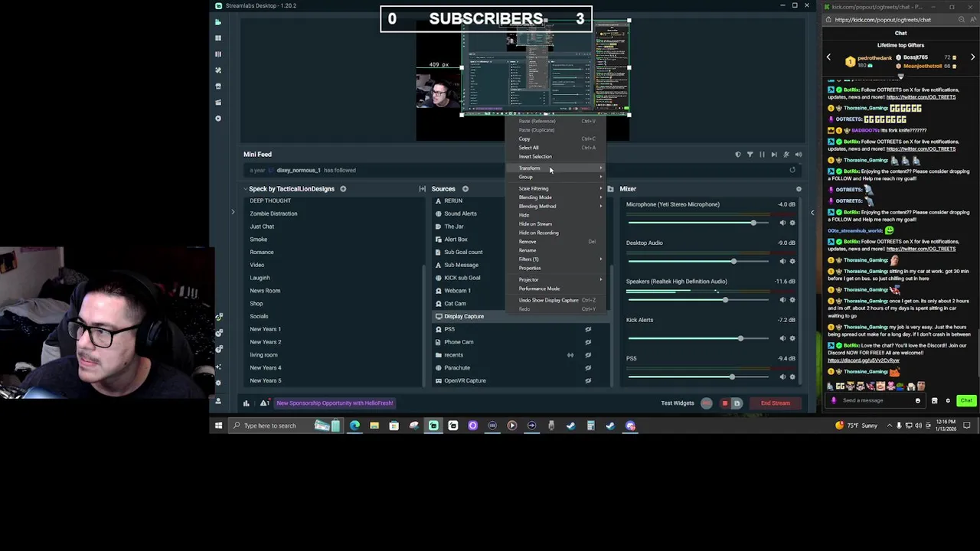
Task: Open the Kick chat shop icon
Action: (934, 401)
